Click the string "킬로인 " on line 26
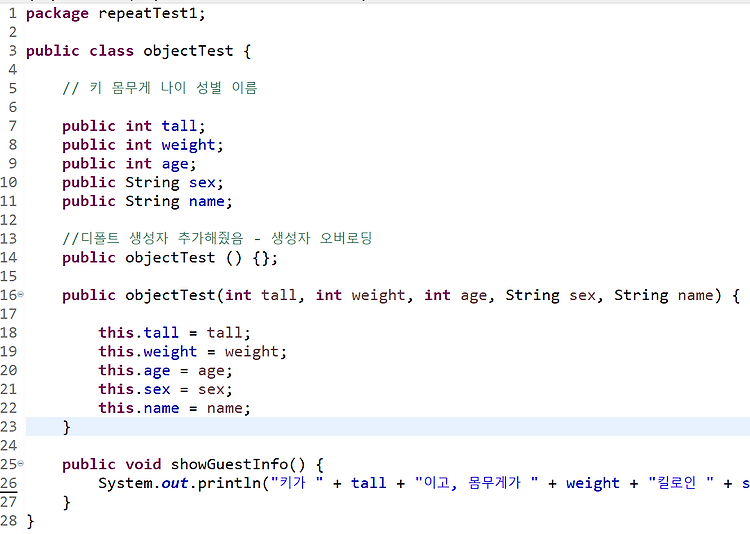Screen dimensions: 750x534 point(681,483)
